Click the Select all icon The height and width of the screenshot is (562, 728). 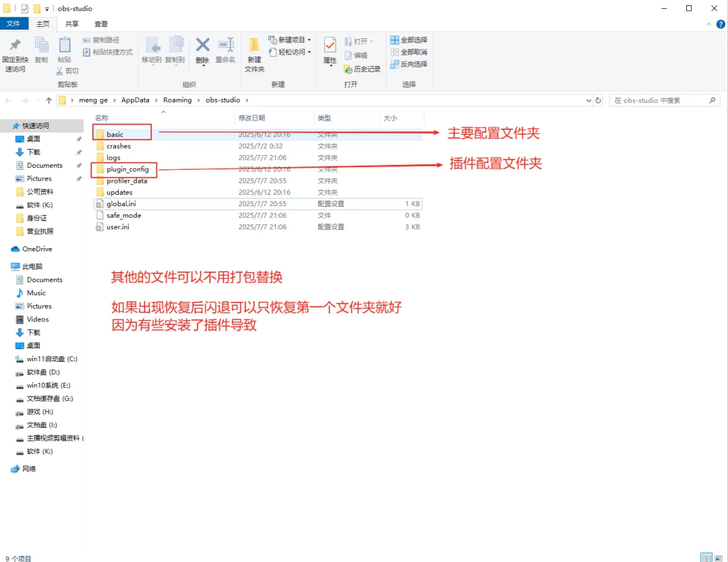[394, 40]
